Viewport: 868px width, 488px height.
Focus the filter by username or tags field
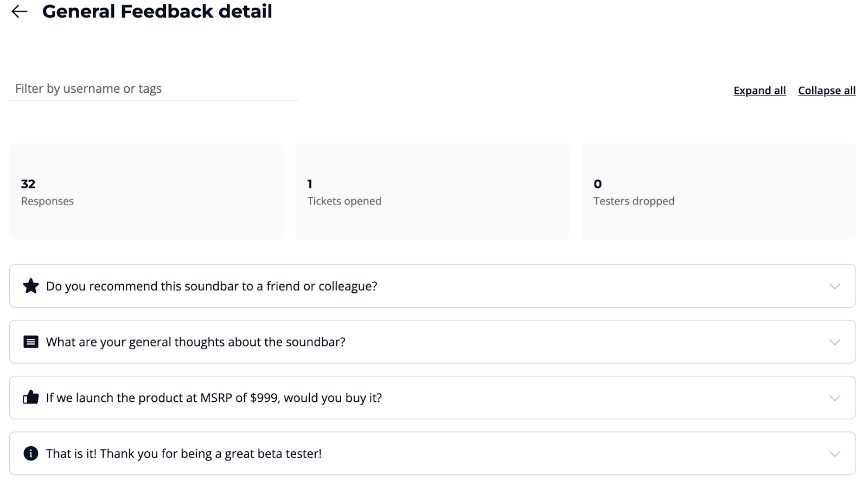pos(154,88)
